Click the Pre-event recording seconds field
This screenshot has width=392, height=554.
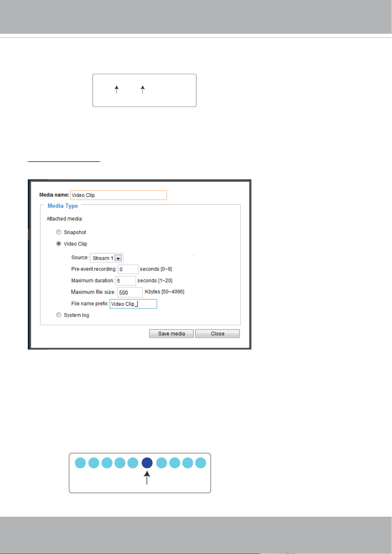click(128, 269)
